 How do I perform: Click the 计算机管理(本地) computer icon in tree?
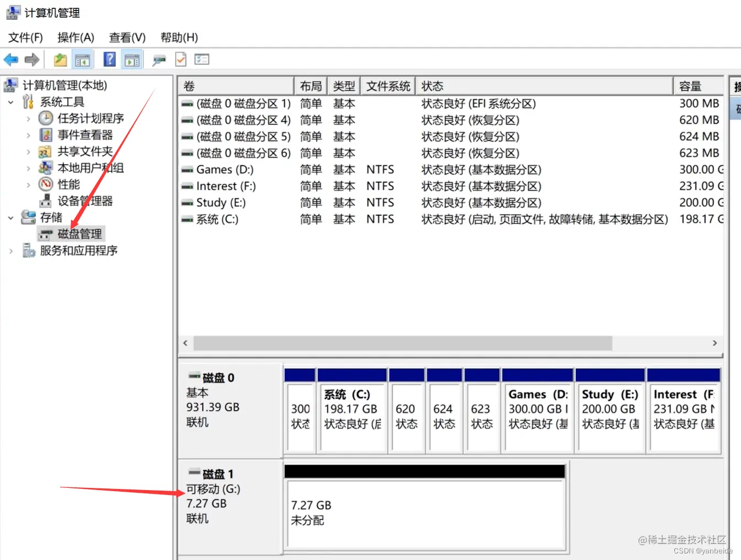click(x=10, y=85)
